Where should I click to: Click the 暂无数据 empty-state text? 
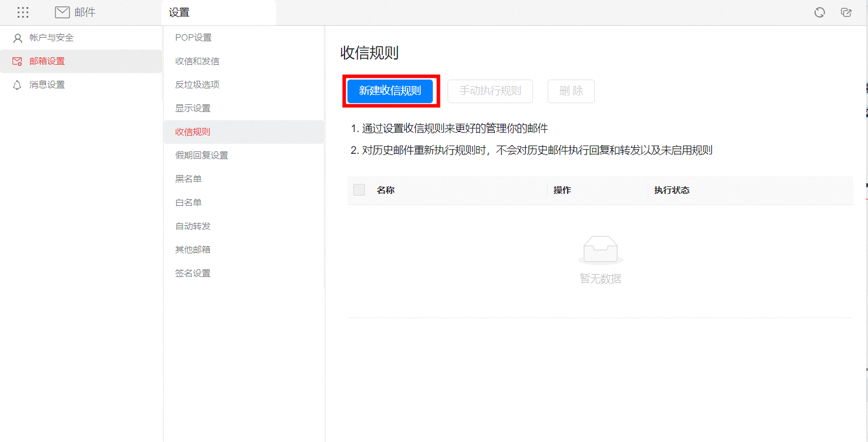pos(600,279)
